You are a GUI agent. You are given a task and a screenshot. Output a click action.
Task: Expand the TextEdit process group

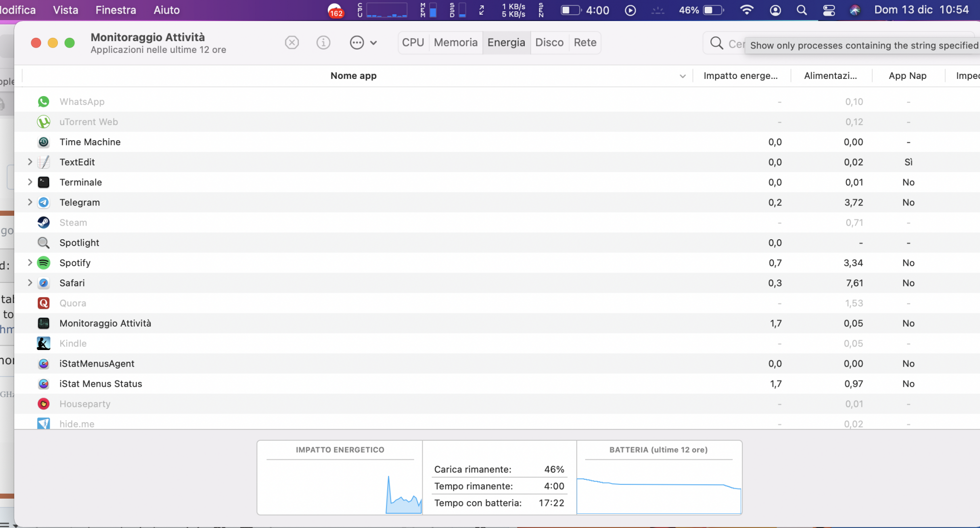tap(30, 162)
